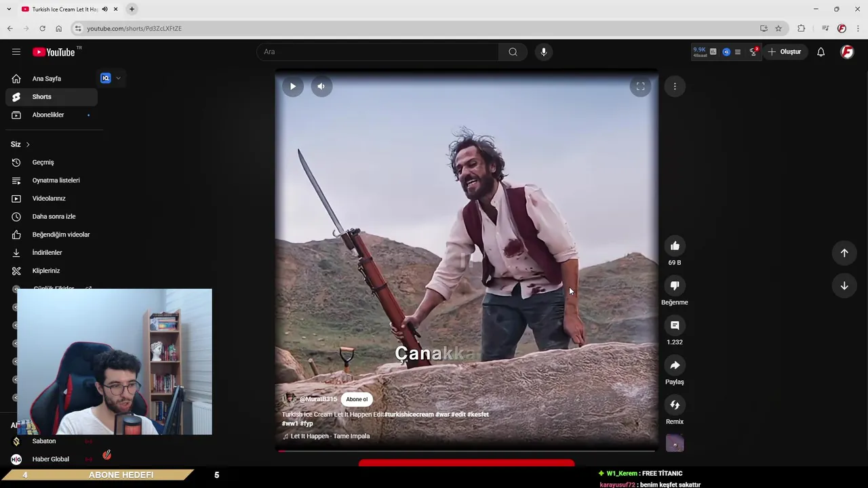This screenshot has width=868, height=488.
Task: Install app icon in the address bar
Action: (764, 28)
